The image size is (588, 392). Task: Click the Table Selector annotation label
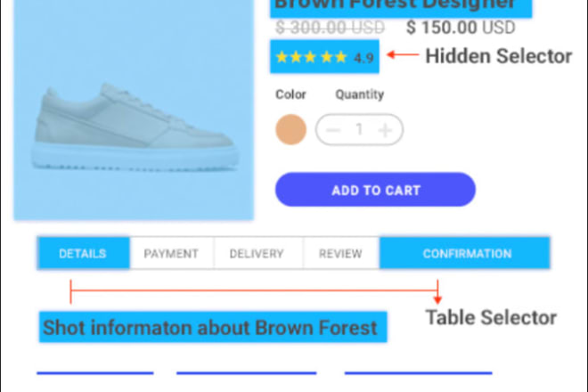point(490,317)
